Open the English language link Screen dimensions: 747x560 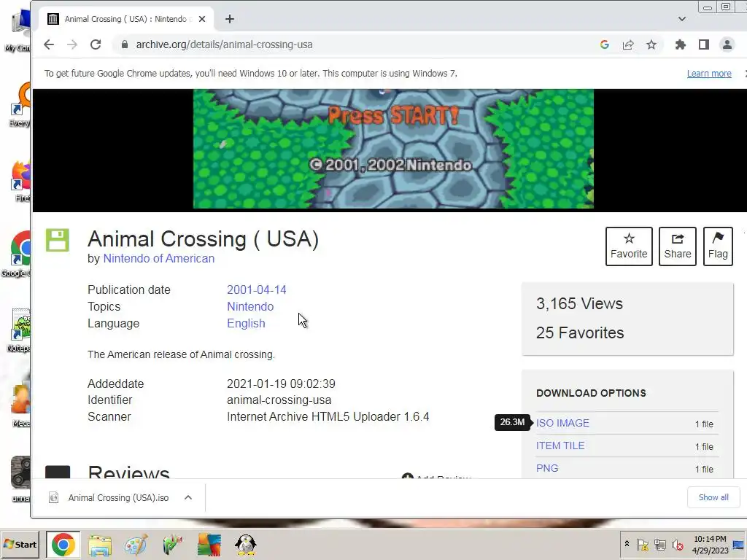coord(246,323)
